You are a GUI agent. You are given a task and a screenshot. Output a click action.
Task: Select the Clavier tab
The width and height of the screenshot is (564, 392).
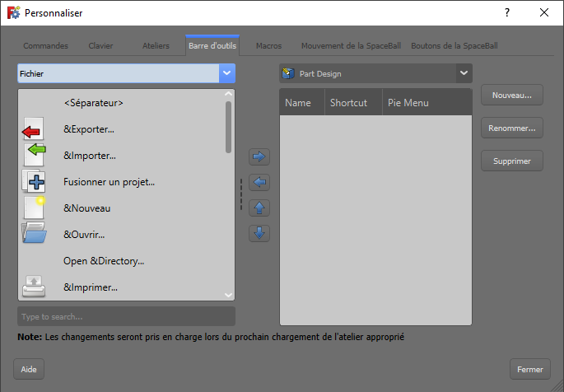pos(101,46)
